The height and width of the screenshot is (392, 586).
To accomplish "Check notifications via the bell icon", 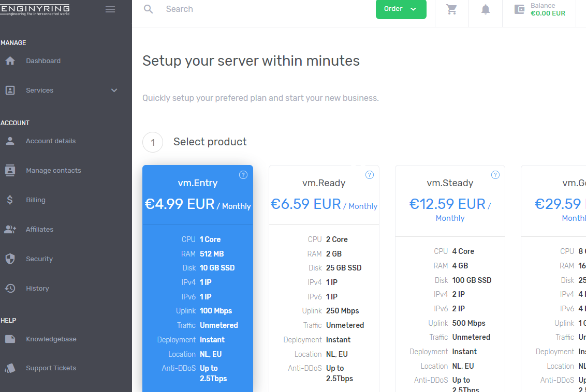I will [485, 9].
